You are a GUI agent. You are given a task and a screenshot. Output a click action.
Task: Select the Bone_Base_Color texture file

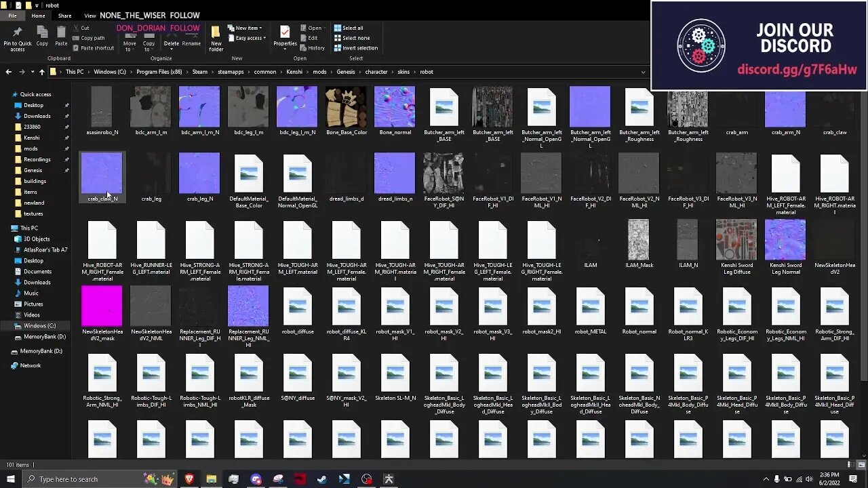tap(346, 112)
